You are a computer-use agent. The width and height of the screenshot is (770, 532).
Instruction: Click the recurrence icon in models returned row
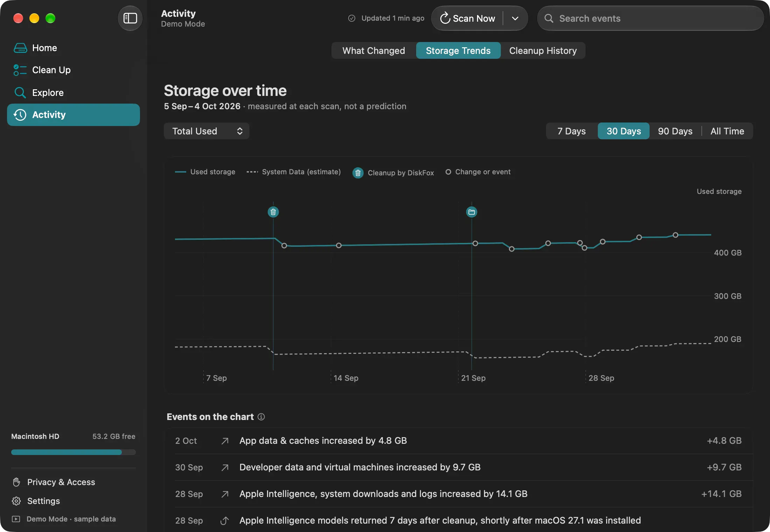tap(225, 520)
